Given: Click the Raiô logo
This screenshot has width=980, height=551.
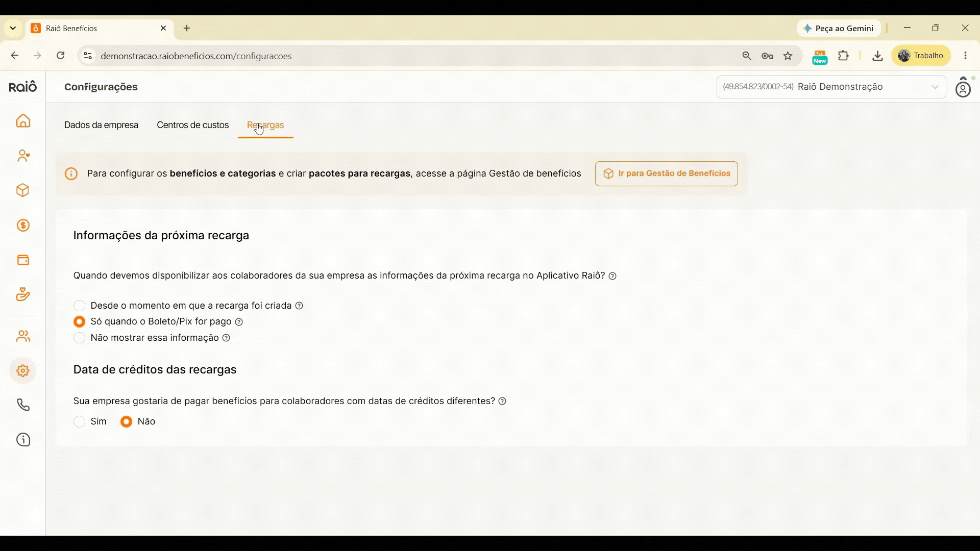Looking at the screenshot, I should point(23,87).
